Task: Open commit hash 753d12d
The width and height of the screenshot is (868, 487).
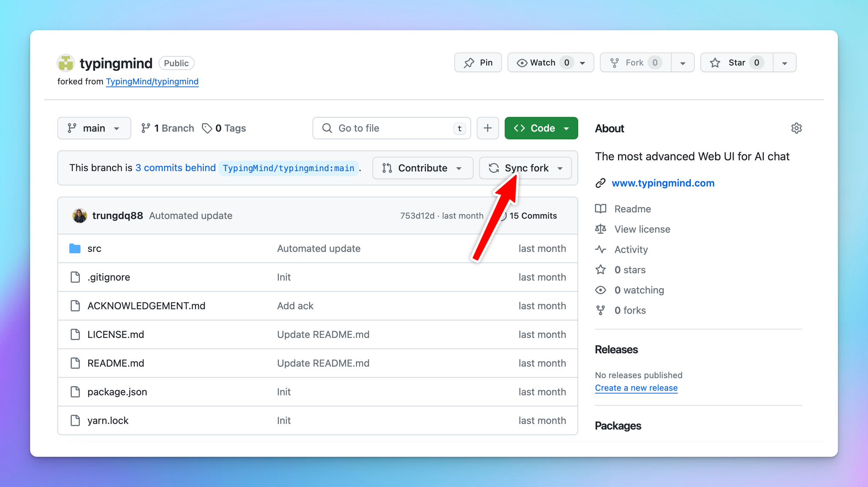Action: point(417,216)
